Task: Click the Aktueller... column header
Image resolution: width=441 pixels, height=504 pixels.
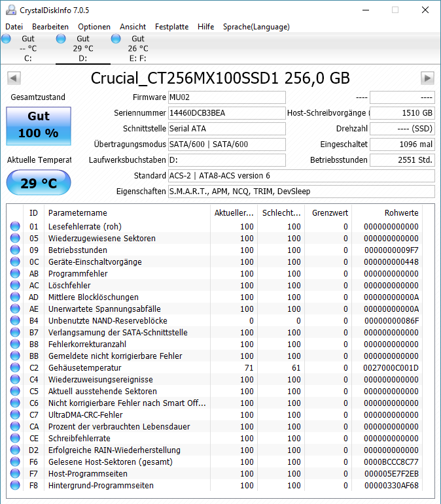Action: pyautogui.click(x=234, y=213)
